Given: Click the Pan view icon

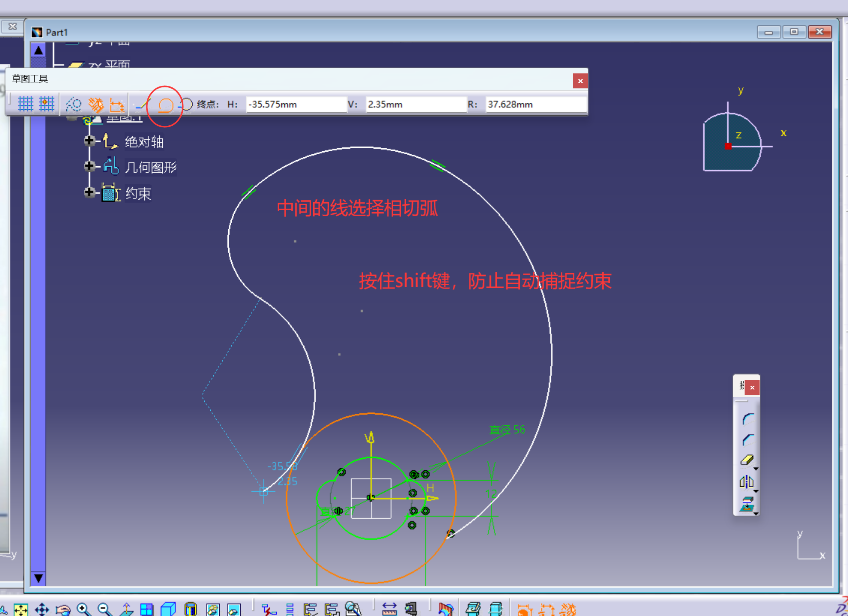Looking at the screenshot, I should (42, 610).
